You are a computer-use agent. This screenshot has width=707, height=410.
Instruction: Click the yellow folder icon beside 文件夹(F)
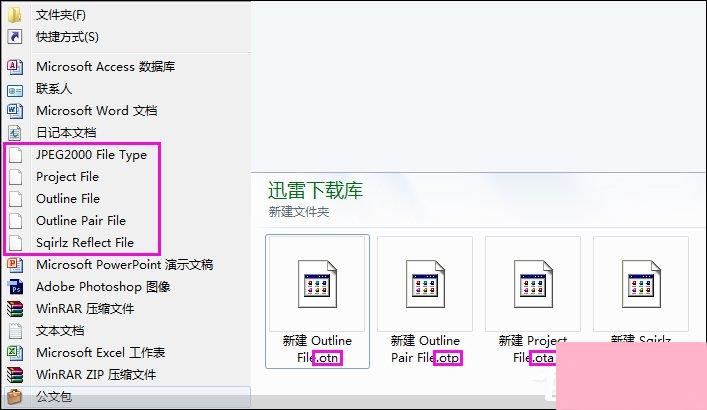pos(15,15)
